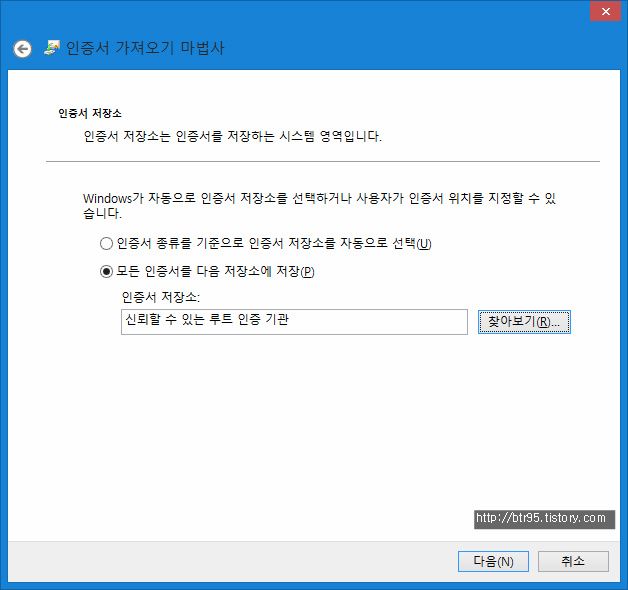
Task: Close the certificate import wizard window
Action: [x=605, y=11]
